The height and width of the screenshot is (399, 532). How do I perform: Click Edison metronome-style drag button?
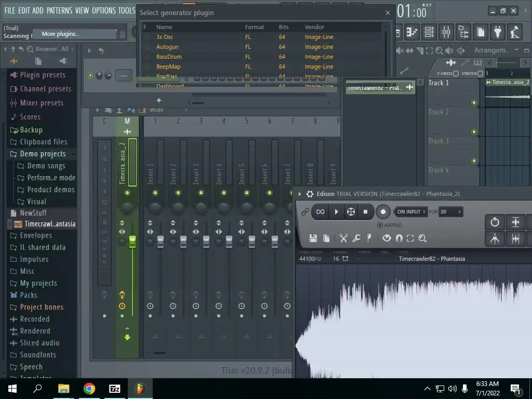pyautogui.click(x=495, y=239)
